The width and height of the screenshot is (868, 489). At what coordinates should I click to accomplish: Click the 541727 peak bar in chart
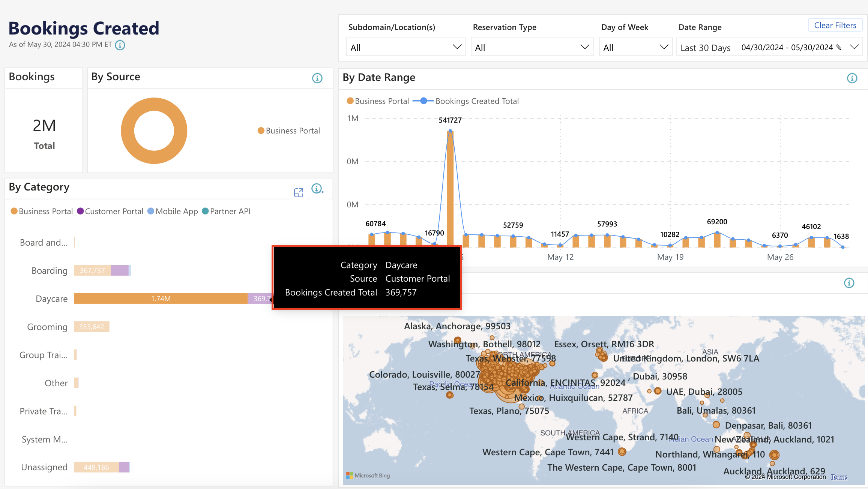click(x=450, y=189)
